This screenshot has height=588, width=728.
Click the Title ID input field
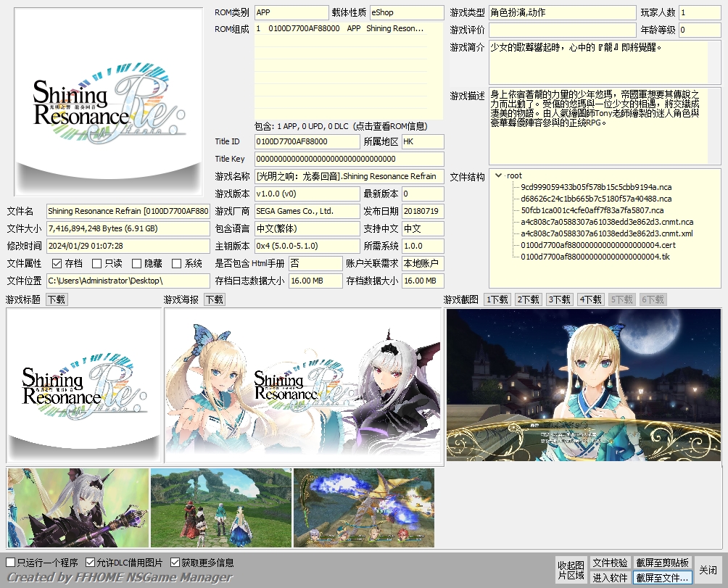pos(307,141)
